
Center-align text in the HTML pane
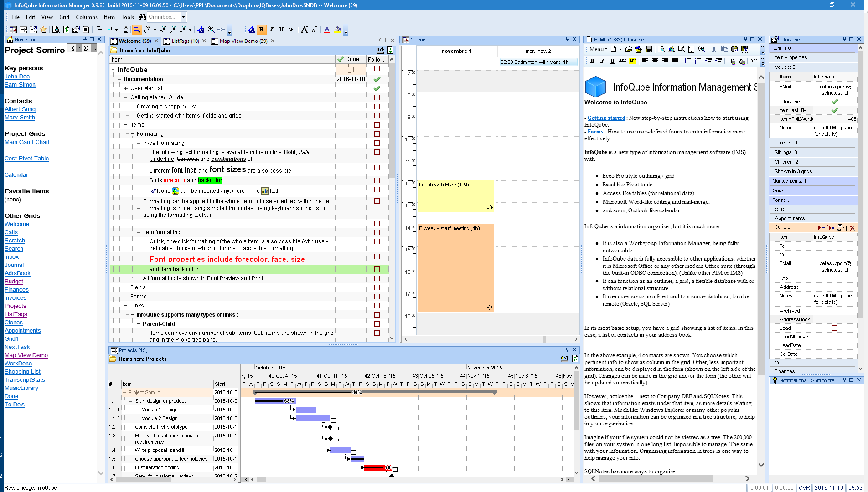655,61
